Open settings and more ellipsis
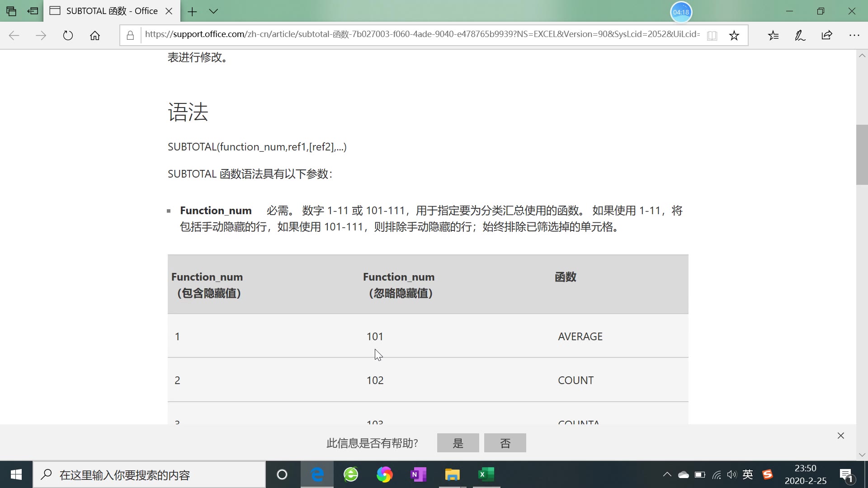Image resolution: width=868 pixels, height=488 pixels. [854, 35]
